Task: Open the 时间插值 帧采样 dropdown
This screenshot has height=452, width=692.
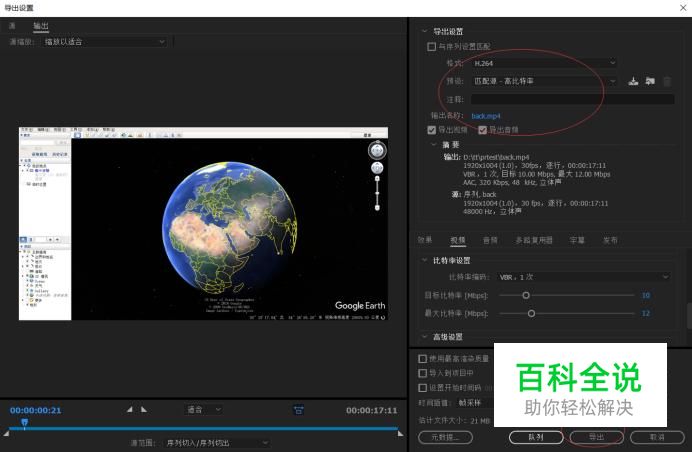Action: [474, 403]
